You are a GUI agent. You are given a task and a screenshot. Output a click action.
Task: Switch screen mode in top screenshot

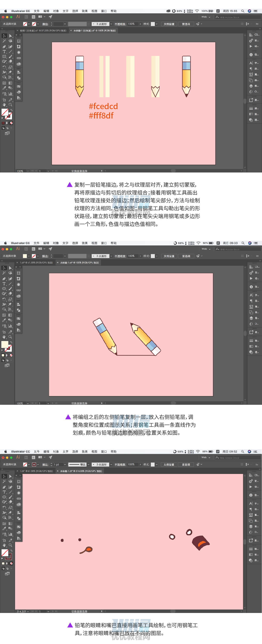point(7,133)
